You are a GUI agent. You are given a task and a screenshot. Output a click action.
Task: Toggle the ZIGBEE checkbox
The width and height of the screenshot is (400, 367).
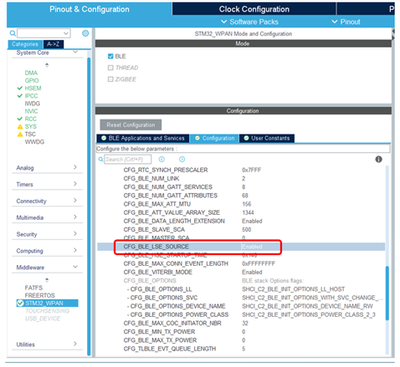point(111,79)
